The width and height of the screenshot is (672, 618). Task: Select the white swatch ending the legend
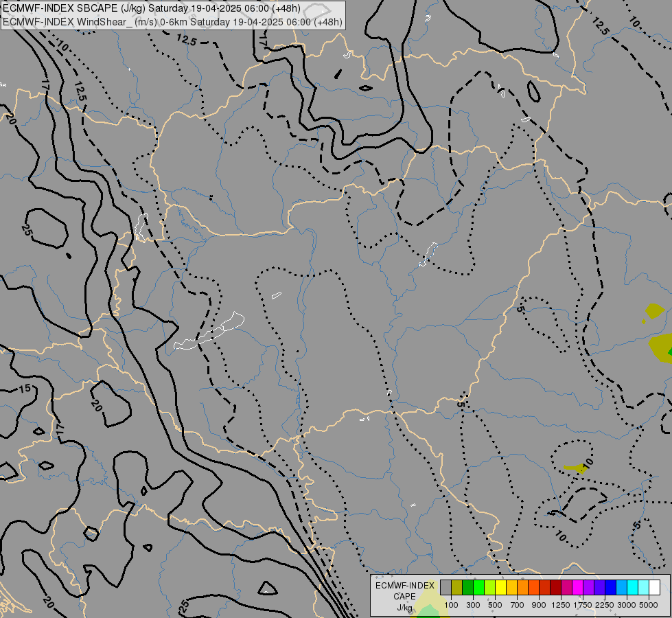click(x=655, y=588)
